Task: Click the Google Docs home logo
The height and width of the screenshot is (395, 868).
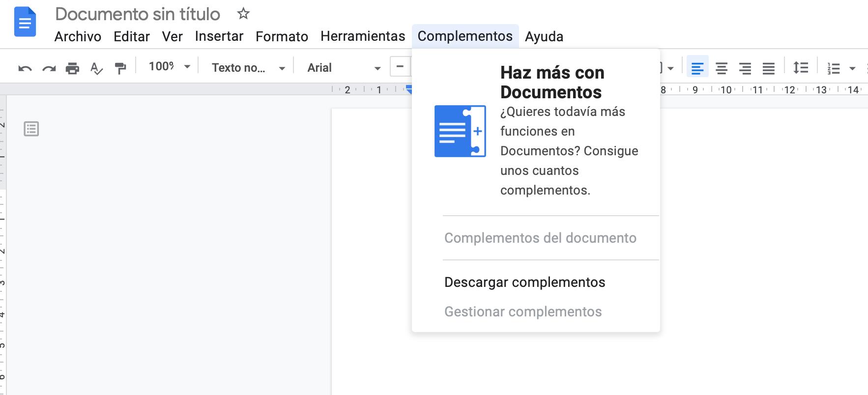Action: coord(25,22)
